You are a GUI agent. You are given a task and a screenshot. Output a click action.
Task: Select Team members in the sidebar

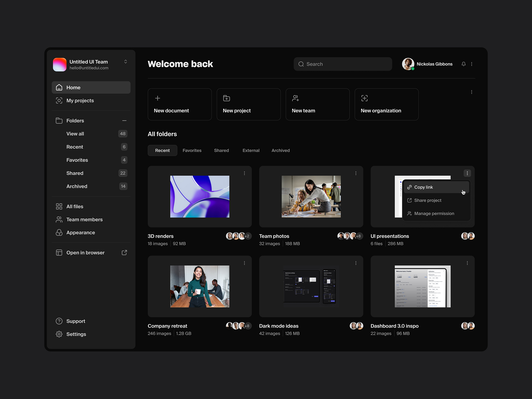pos(84,220)
